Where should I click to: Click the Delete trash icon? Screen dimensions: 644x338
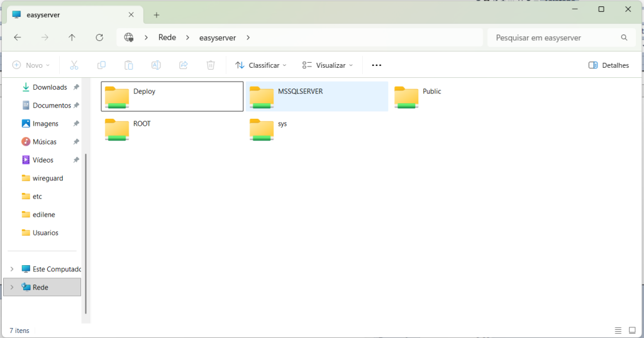point(211,65)
